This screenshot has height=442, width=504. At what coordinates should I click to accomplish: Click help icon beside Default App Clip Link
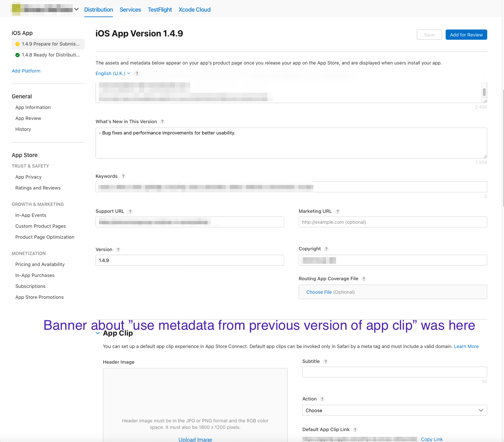(x=355, y=430)
